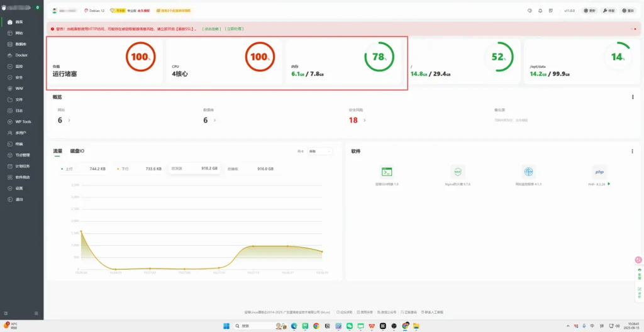Switch to the 流量 traffic tab
The image size is (644, 332).
click(57, 151)
